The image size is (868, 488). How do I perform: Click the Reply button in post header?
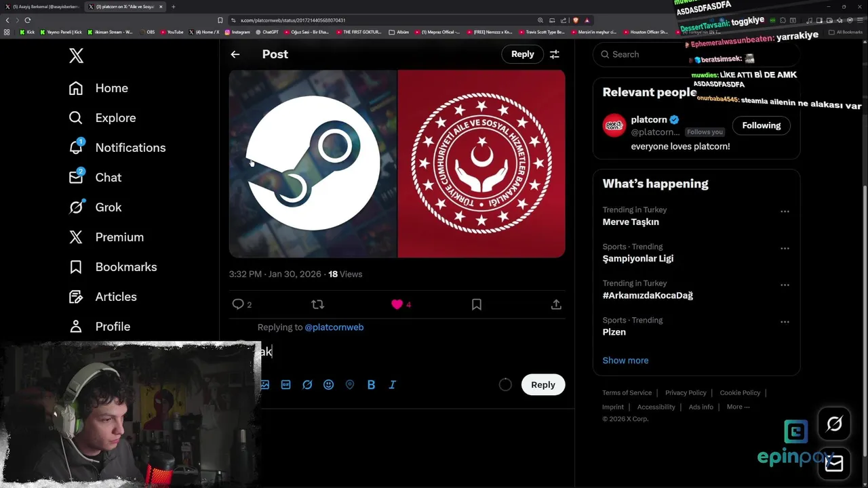tap(522, 54)
